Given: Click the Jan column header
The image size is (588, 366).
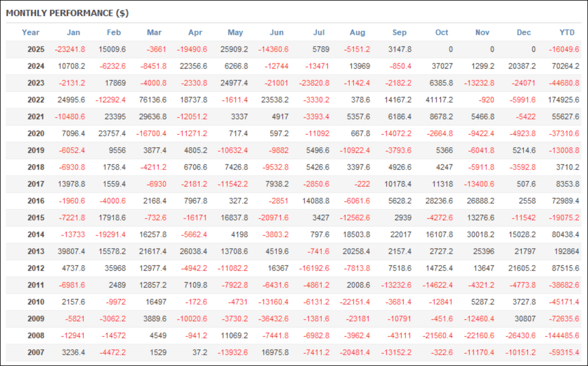Looking at the screenshot, I should (73, 33).
